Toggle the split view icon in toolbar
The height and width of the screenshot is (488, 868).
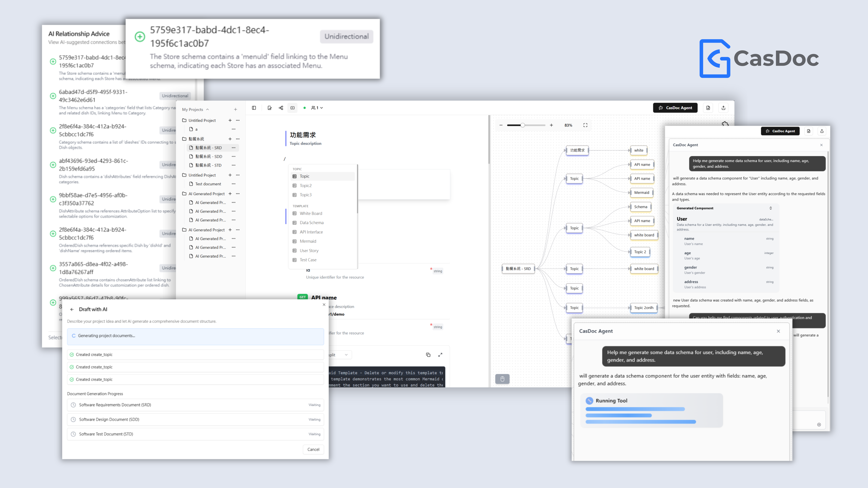(293, 108)
